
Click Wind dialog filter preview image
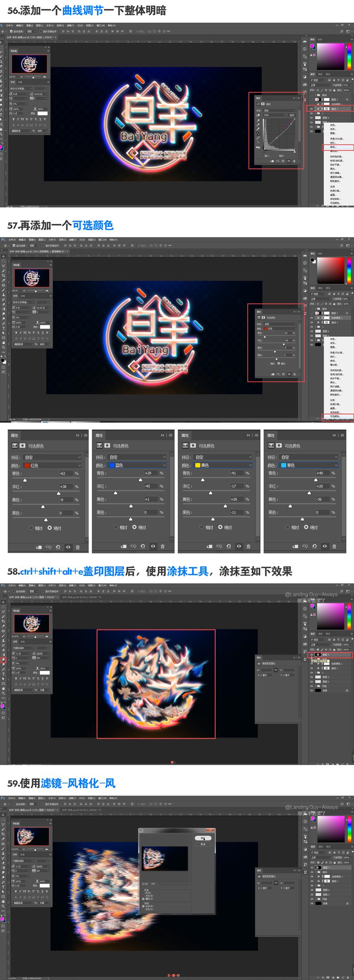coord(165,859)
